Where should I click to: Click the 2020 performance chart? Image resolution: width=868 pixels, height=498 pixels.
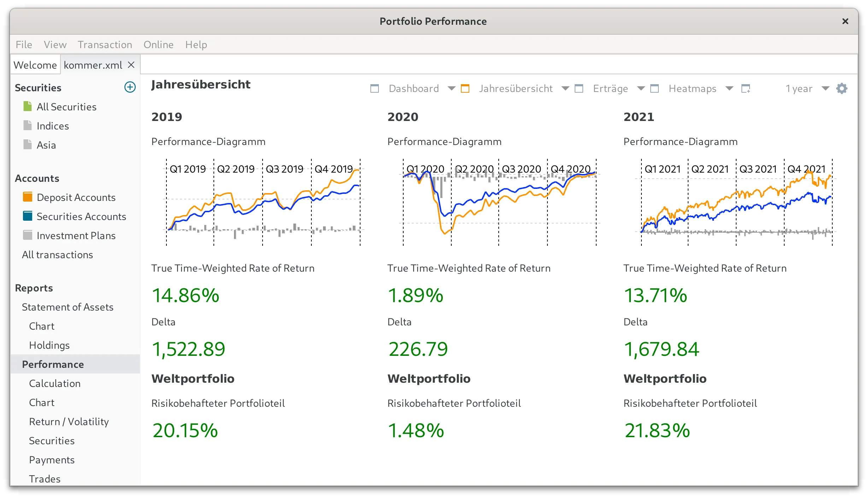click(500, 202)
